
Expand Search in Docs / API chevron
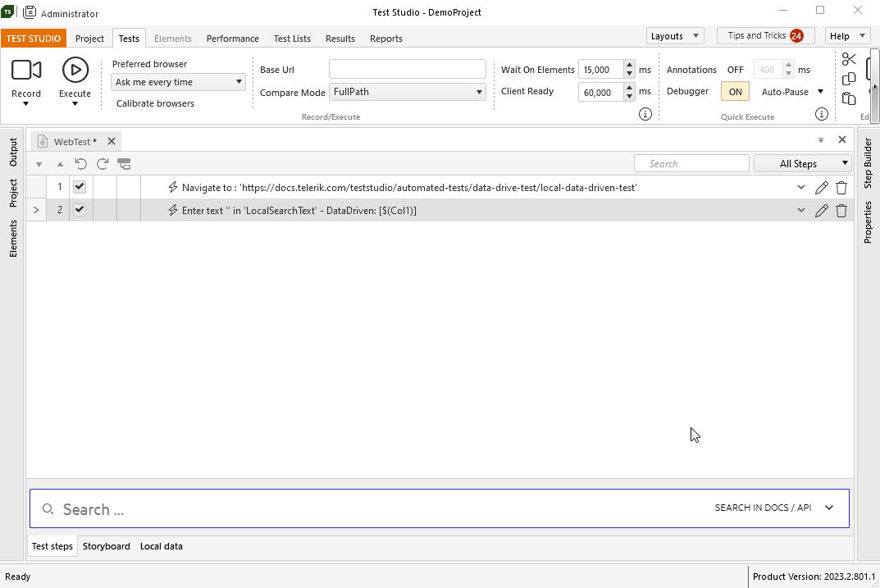tap(829, 508)
